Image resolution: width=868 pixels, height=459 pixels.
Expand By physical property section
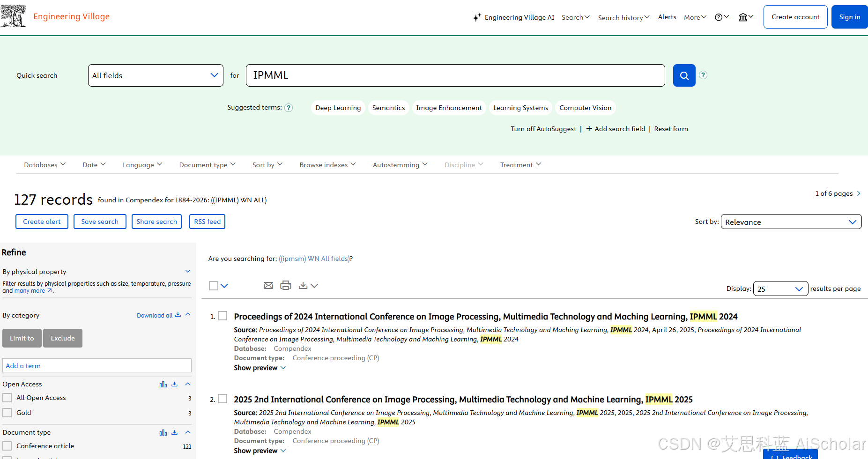(x=188, y=271)
